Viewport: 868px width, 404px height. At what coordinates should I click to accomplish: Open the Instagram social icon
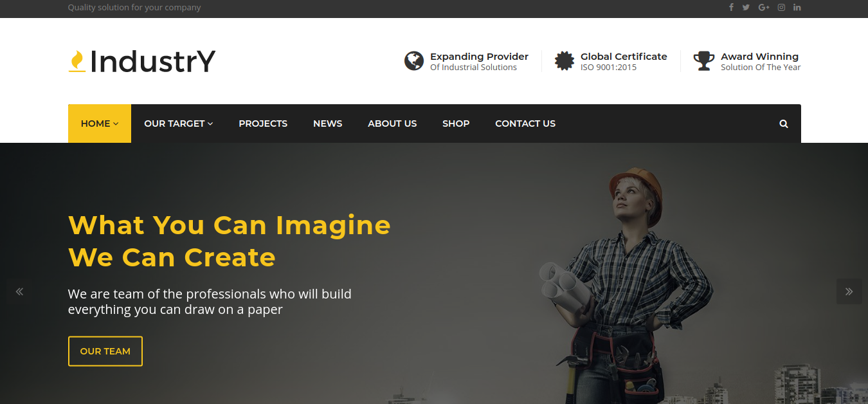coord(781,8)
